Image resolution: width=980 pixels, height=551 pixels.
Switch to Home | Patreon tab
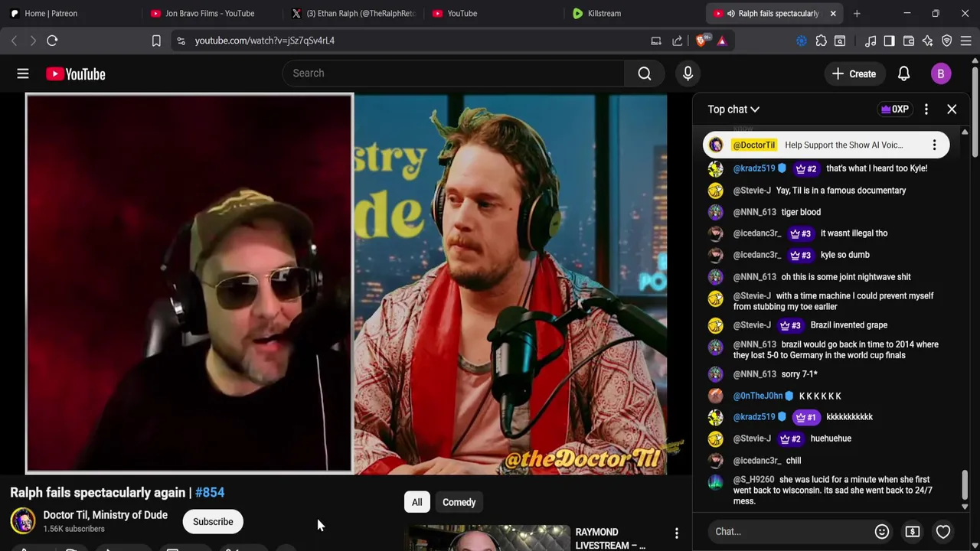69,13
